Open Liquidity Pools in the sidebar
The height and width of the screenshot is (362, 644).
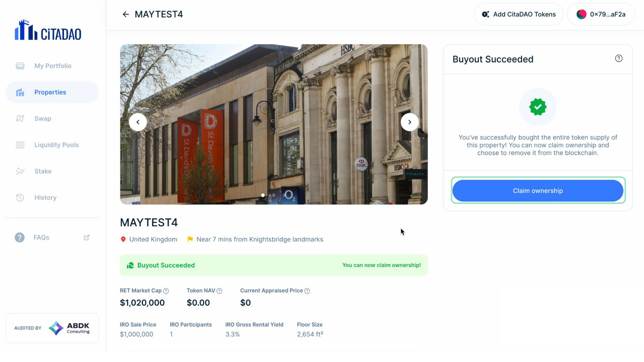point(56,145)
